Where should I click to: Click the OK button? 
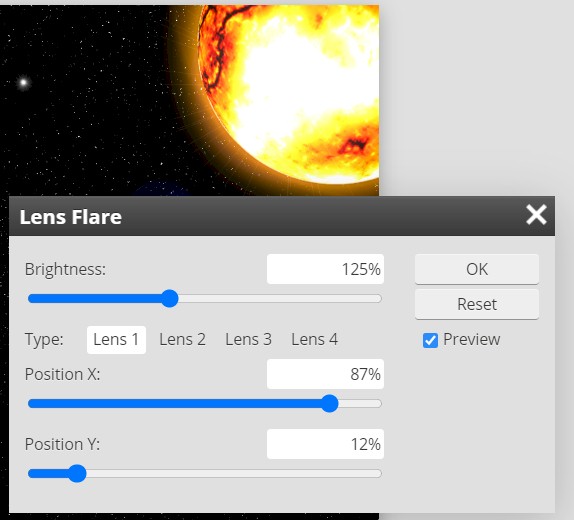point(477,269)
